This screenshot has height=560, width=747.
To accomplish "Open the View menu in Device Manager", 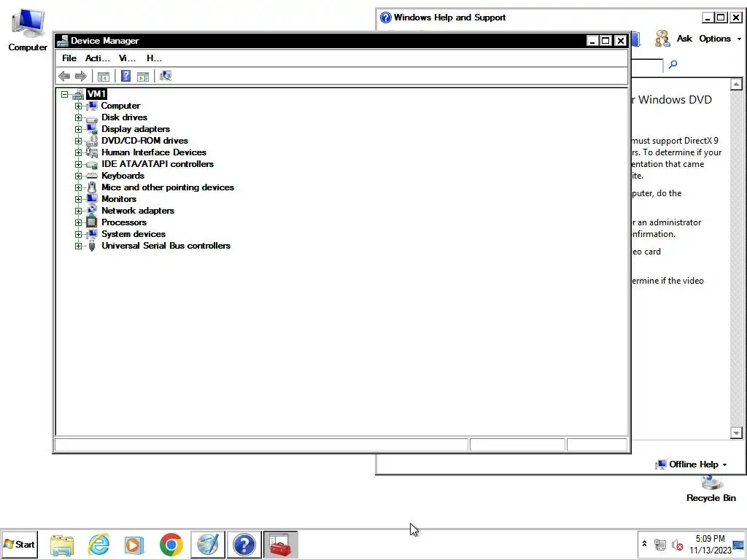I will 127,58.
